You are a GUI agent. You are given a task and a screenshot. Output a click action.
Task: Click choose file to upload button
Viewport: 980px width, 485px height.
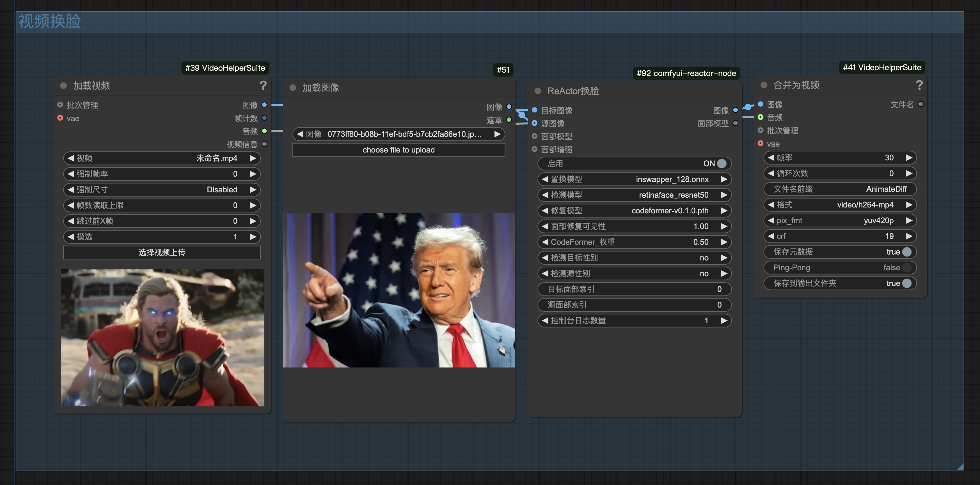[398, 150]
